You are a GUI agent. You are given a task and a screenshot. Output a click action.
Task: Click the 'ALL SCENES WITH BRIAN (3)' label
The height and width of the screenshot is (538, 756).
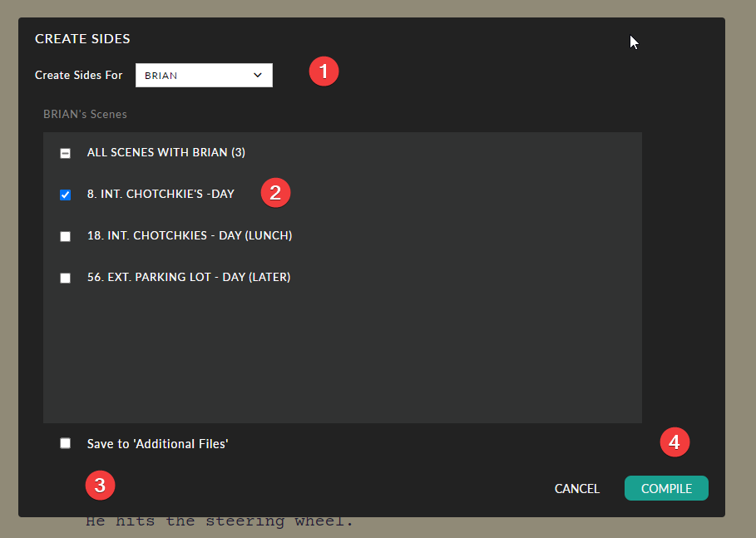[166, 152]
